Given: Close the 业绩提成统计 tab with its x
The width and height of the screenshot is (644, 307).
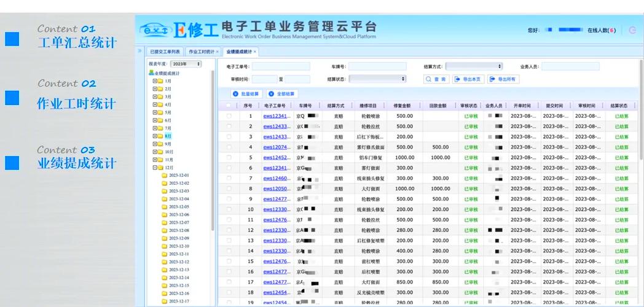Looking at the screenshot, I should click(254, 52).
